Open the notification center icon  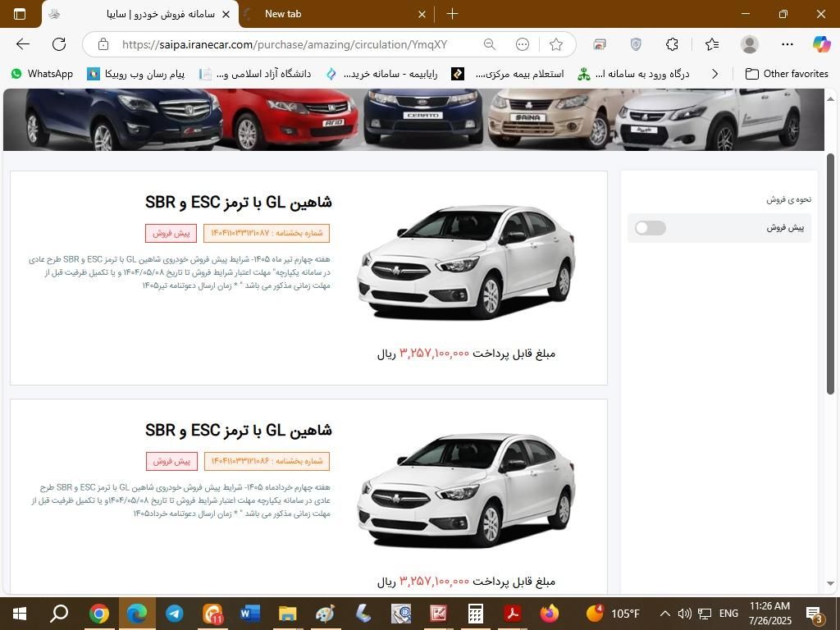click(815, 614)
